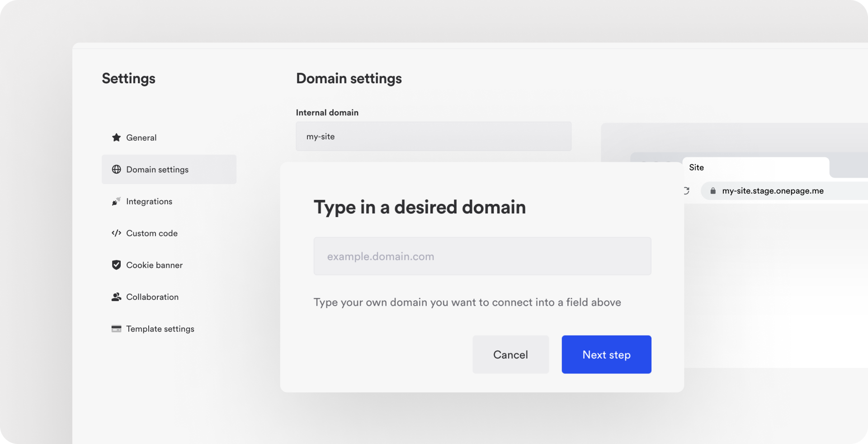Click the Custom code </> icon
Screen dimensions: 868x444
pos(116,233)
